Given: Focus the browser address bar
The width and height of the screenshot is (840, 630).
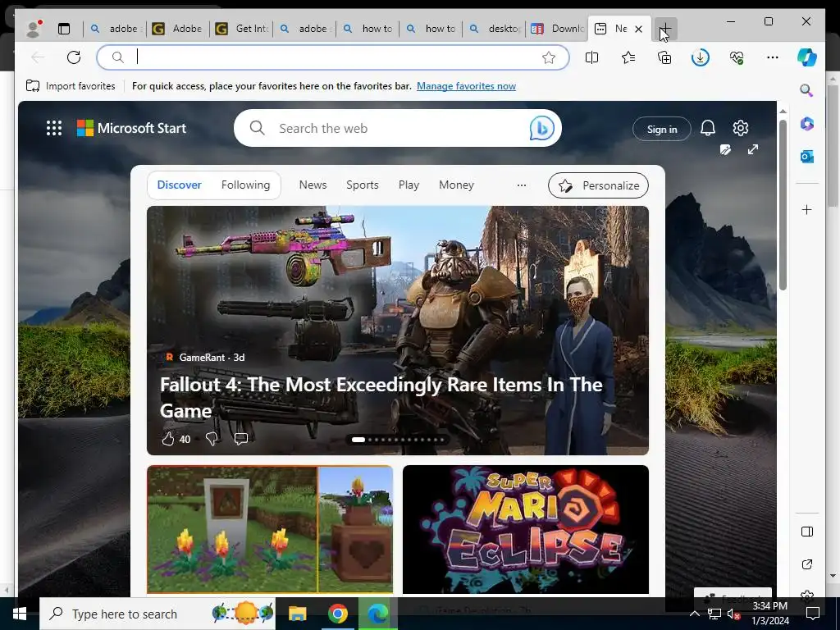Looking at the screenshot, I should tap(332, 57).
